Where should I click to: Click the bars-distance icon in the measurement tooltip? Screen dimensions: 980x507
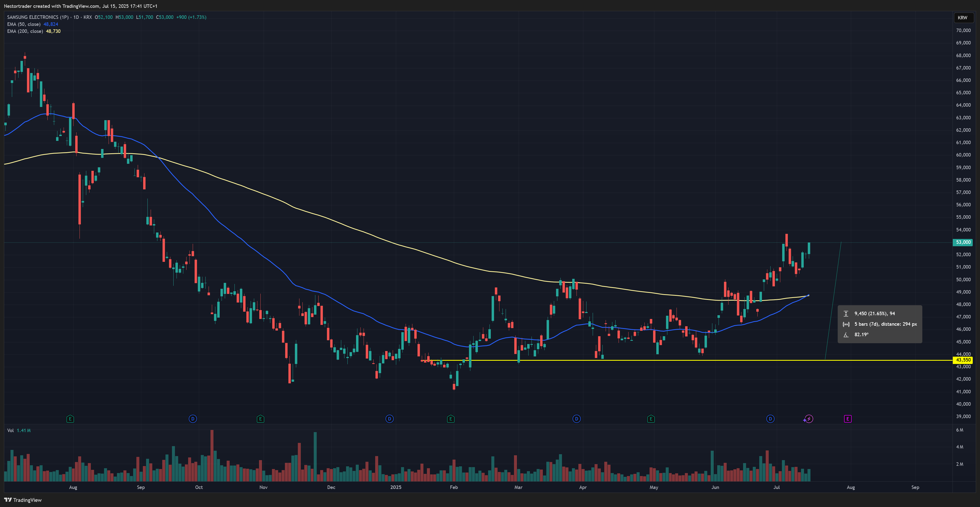pyautogui.click(x=846, y=324)
